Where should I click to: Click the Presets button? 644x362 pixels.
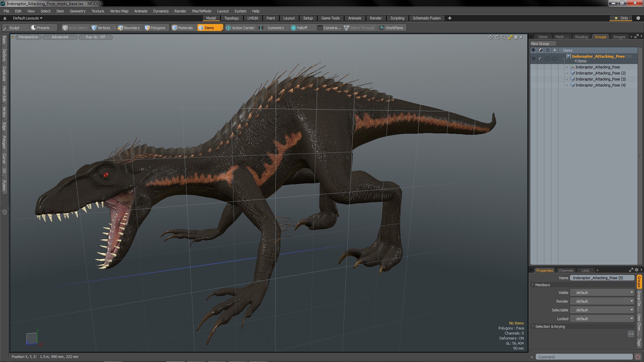pyautogui.click(x=41, y=28)
